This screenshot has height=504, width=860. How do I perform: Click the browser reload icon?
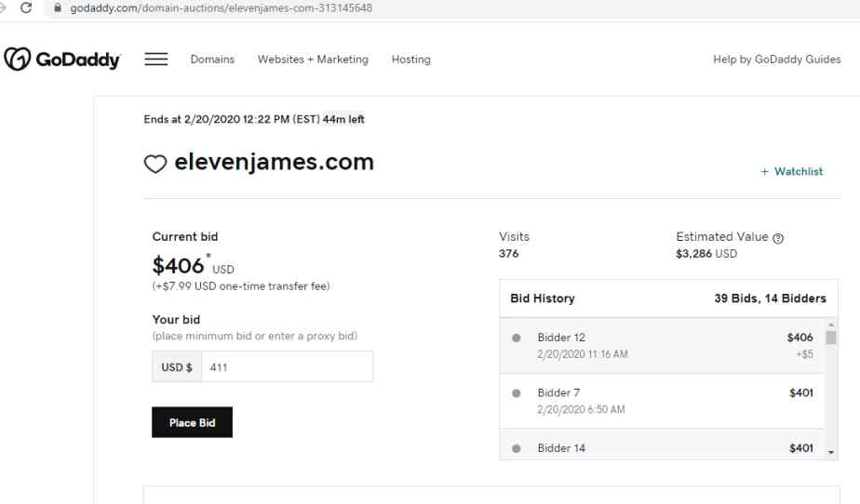coord(35,7)
